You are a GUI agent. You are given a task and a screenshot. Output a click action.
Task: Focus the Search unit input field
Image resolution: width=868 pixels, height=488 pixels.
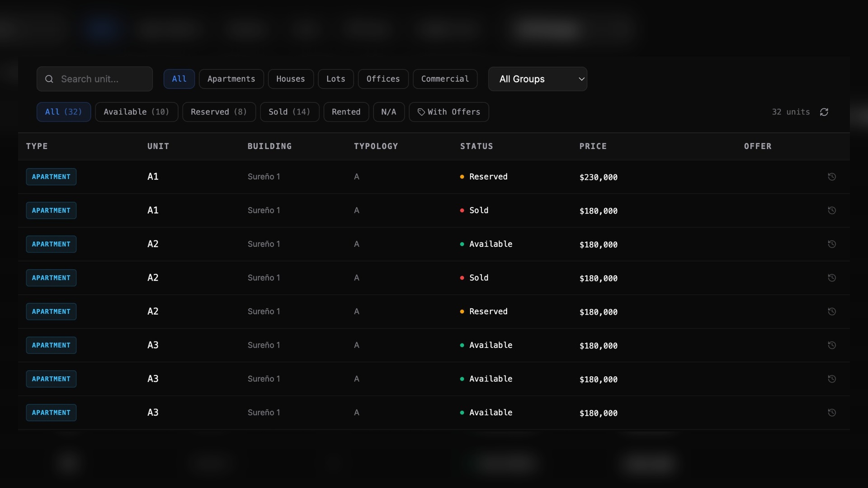coord(94,79)
